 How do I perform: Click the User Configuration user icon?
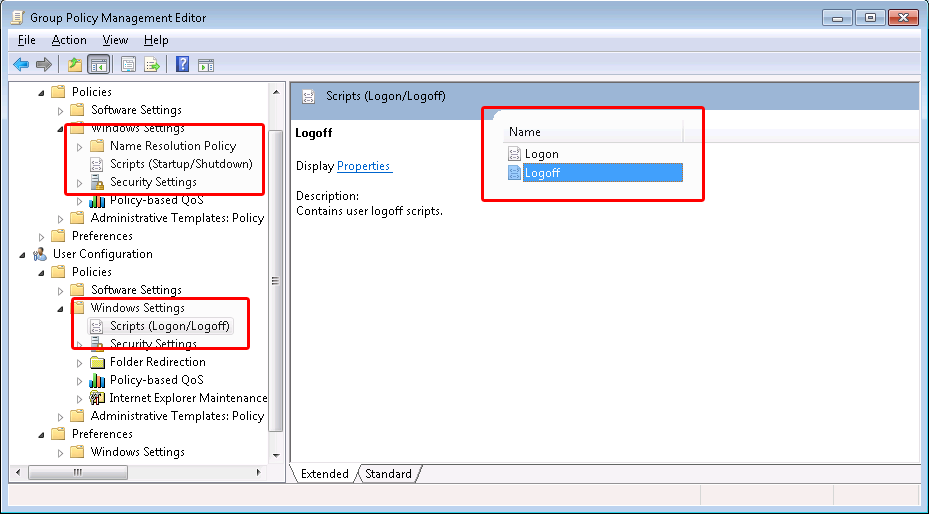point(40,255)
